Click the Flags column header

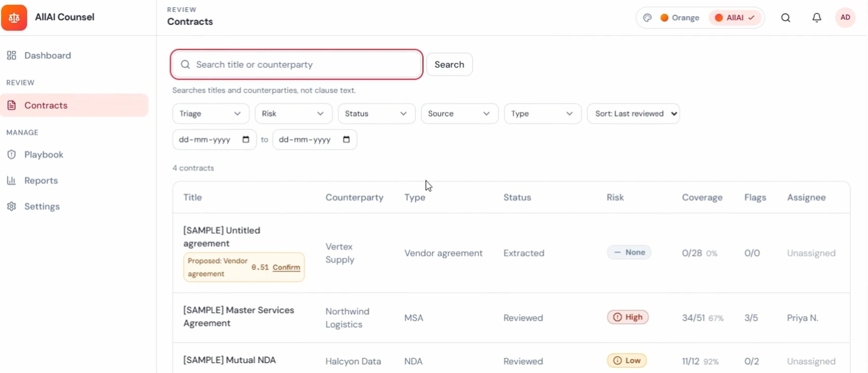coord(755,198)
